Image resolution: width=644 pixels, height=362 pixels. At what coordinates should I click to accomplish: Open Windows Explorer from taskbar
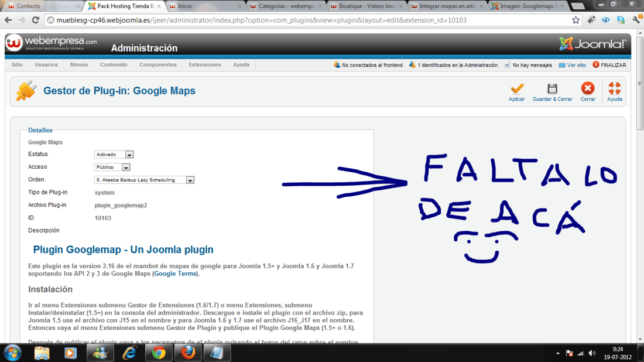point(42,353)
